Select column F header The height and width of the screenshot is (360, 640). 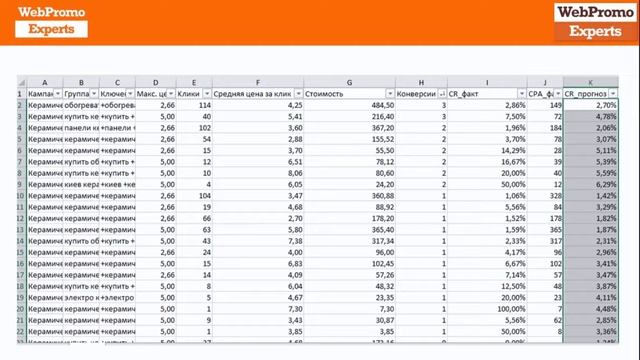(258, 82)
